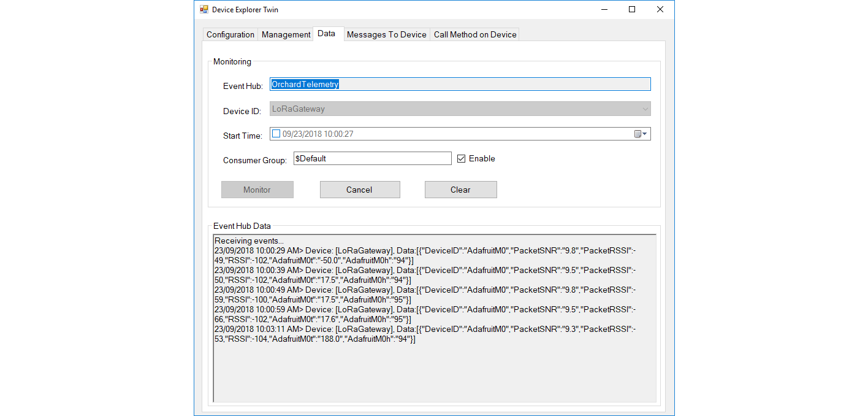Focus the Consumer Group input field

[372, 159]
